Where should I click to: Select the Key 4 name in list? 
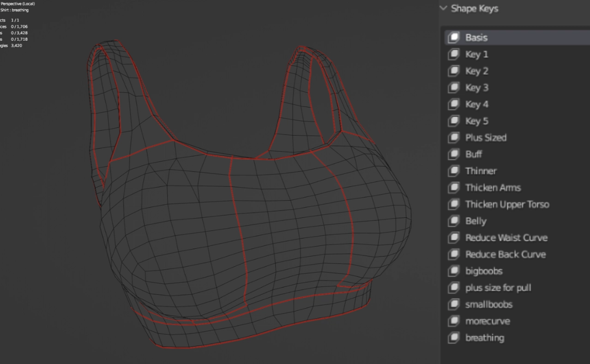(476, 104)
